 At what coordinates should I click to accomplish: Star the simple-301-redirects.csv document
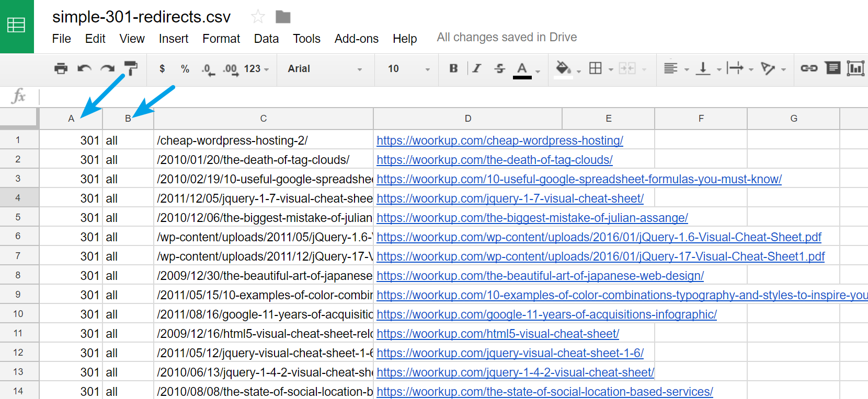(258, 17)
